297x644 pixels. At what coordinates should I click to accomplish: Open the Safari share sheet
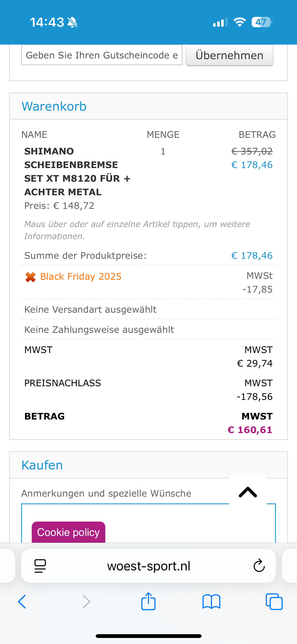click(148, 601)
